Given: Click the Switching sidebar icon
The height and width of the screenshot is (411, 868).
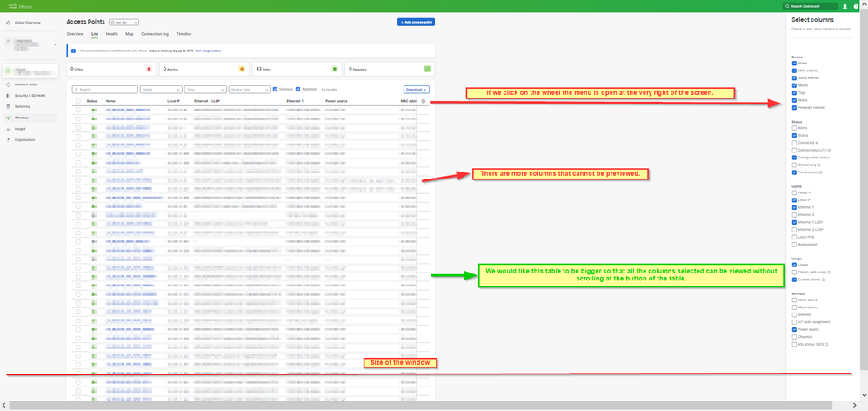Looking at the screenshot, I should [9, 106].
